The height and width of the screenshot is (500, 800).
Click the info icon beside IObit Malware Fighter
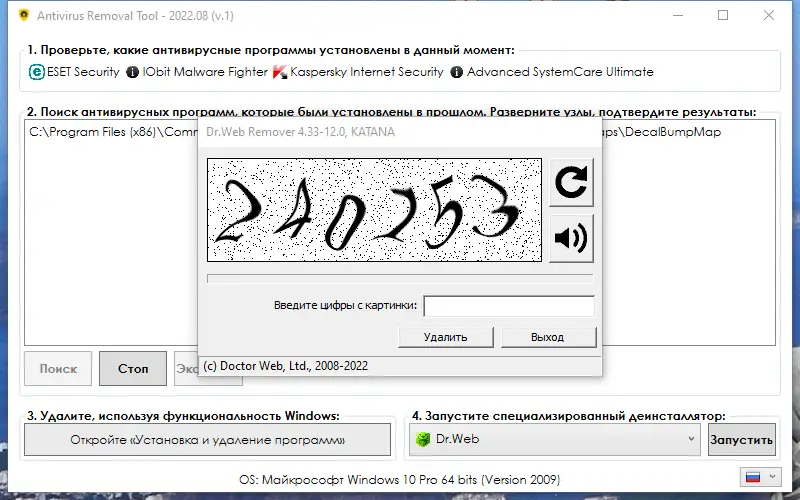(132, 72)
